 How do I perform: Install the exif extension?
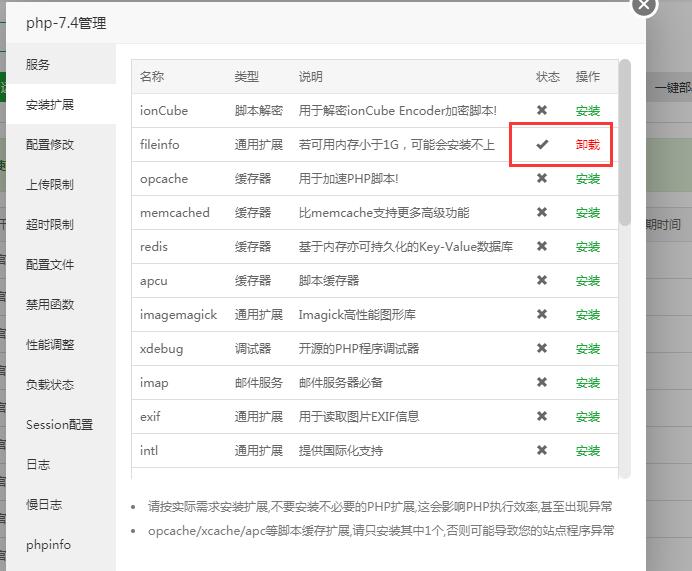[587, 416]
